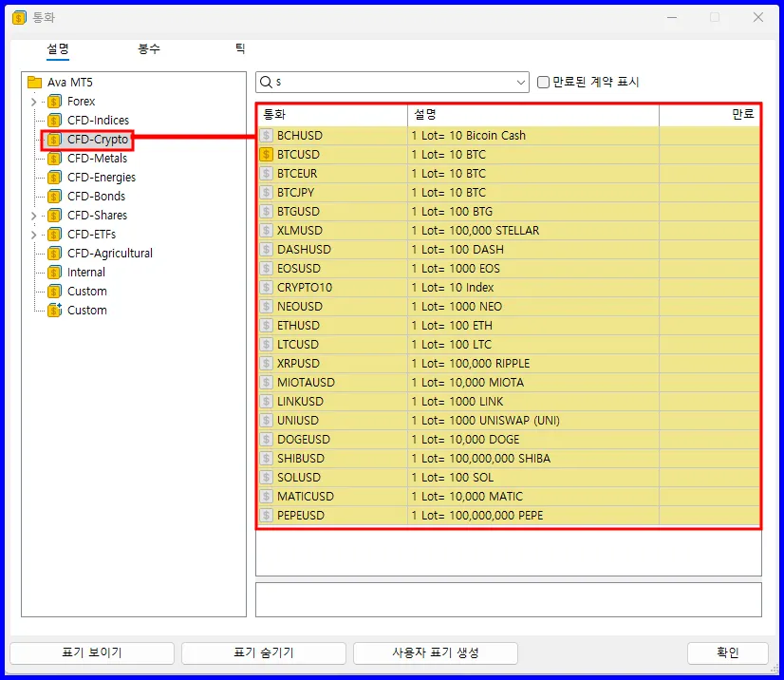The image size is (784, 680).
Task: Click the '1 Lot= 10,000 MATIC' description
Action: 468,497
